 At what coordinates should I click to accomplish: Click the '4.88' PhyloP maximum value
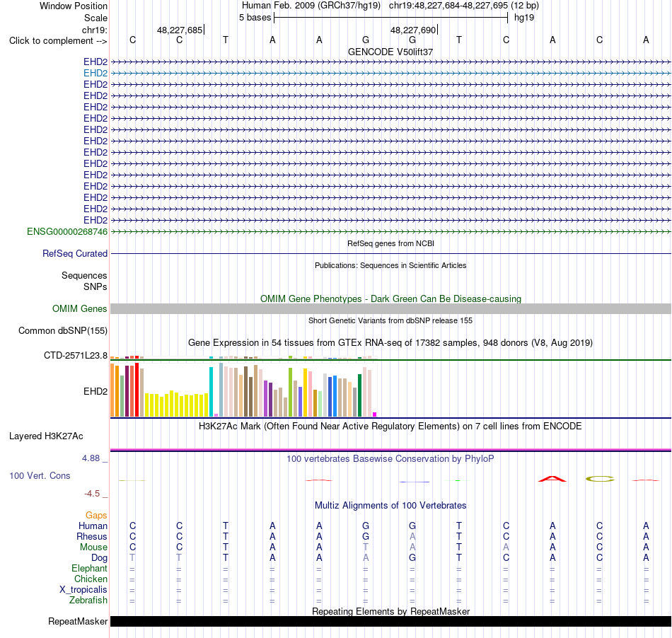point(91,458)
